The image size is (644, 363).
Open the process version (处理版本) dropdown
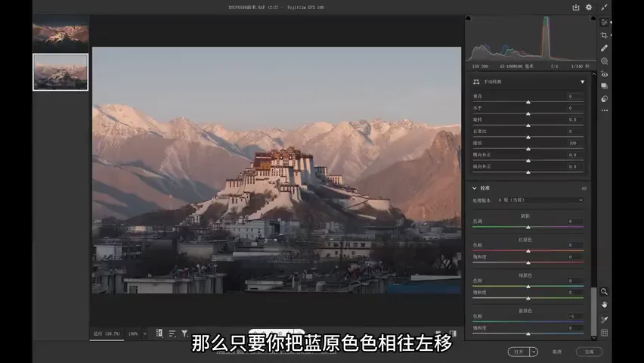pos(540,200)
